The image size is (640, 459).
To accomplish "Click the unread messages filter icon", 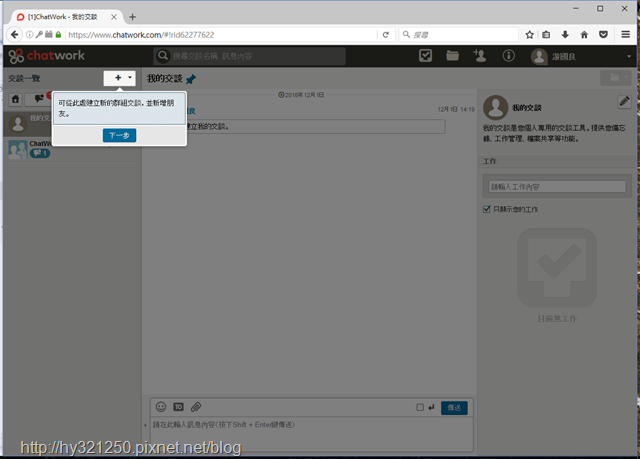I will pyautogui.click(x=39, y=99).
